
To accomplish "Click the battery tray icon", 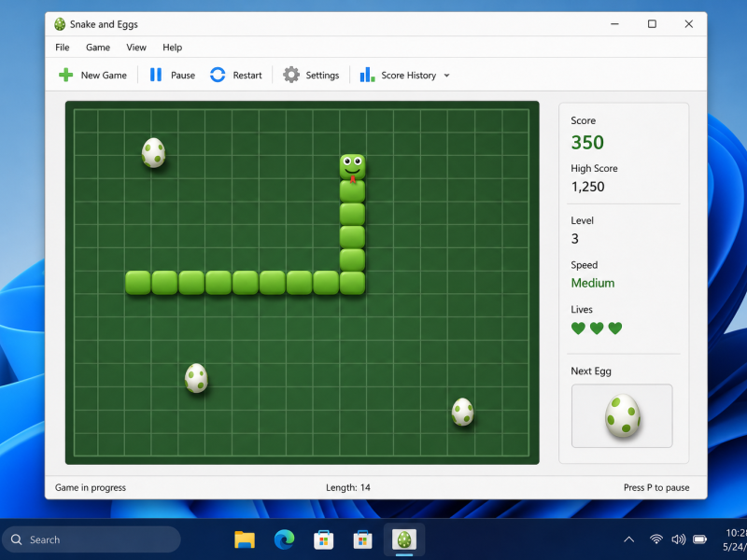I will [x=699, y=539].
